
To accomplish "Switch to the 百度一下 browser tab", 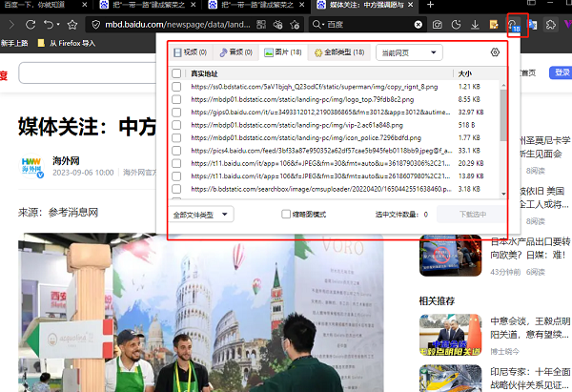I will (40, 5).
